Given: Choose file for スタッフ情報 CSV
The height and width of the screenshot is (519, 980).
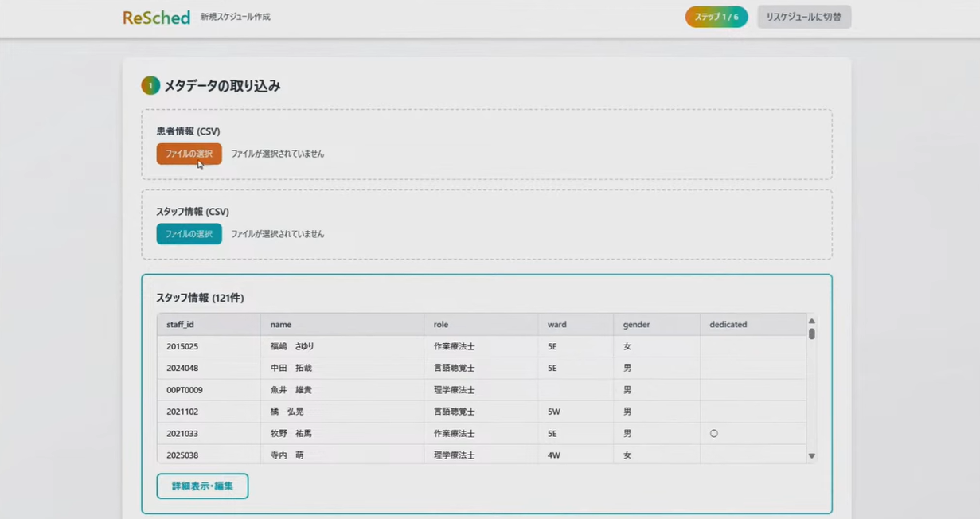Looking at the screenshot, I should click(189, 234).
